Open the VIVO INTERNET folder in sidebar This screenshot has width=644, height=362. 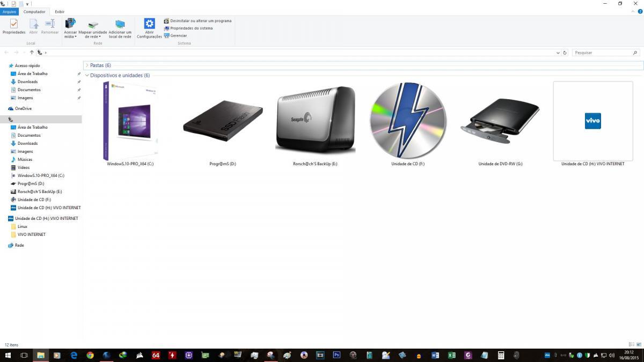point(31,234)
